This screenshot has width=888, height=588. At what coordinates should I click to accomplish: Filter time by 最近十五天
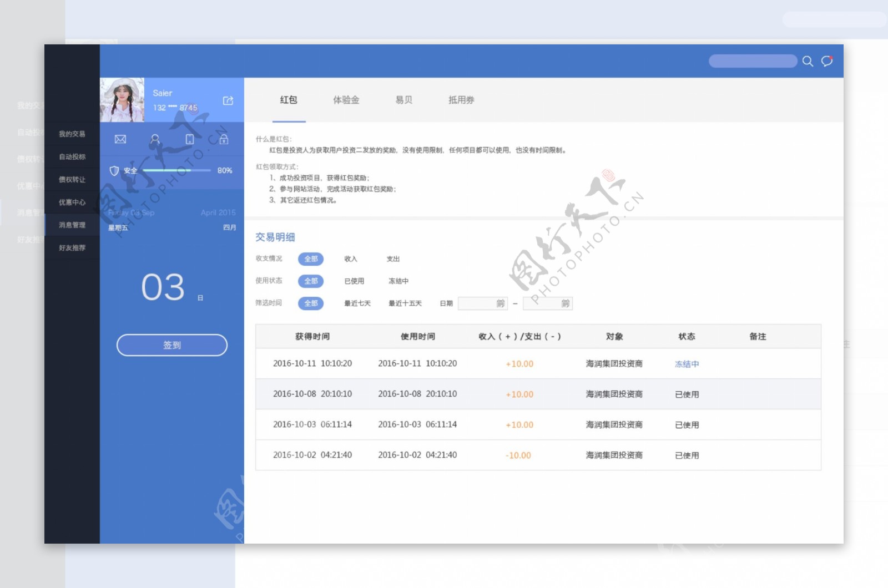coord(405,303)
